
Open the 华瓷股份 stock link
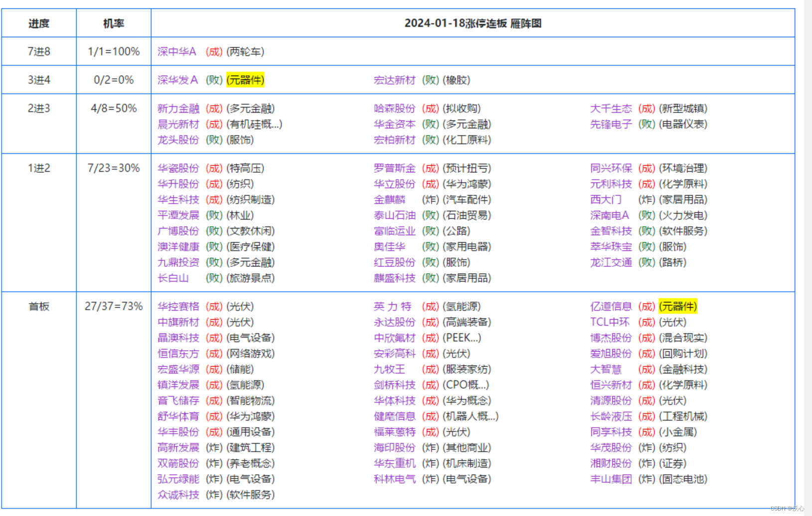point(178,168)
